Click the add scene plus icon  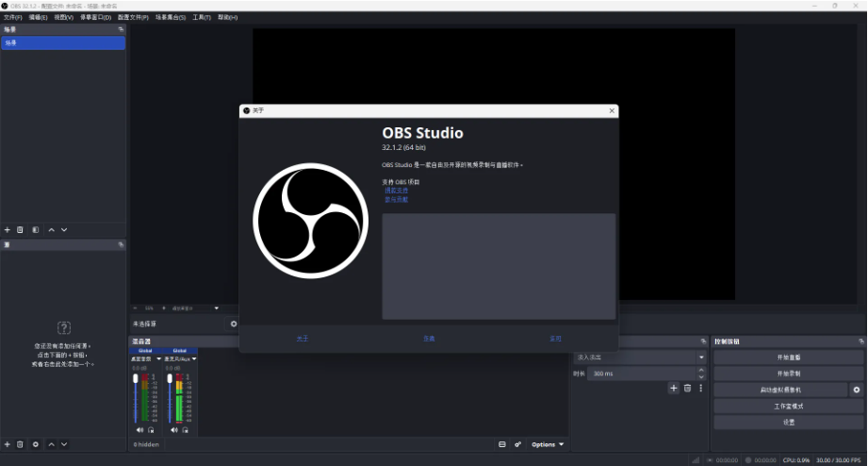[8, 229]
